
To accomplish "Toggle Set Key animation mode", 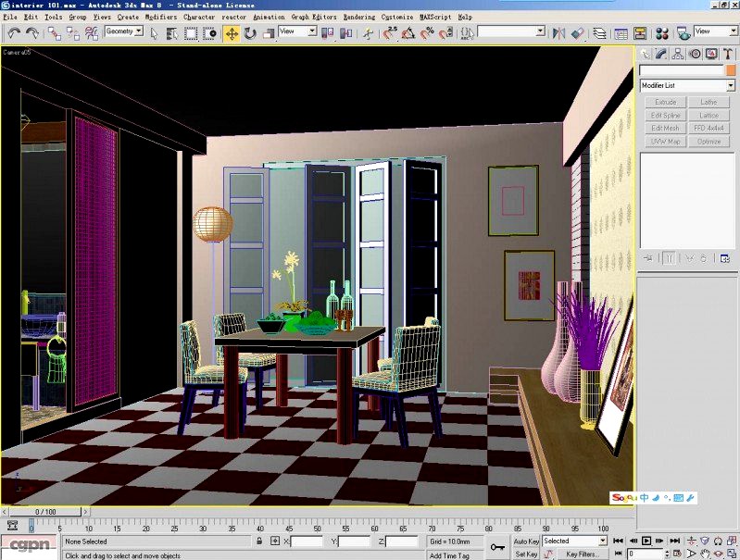I will click(x=526, y=554).
